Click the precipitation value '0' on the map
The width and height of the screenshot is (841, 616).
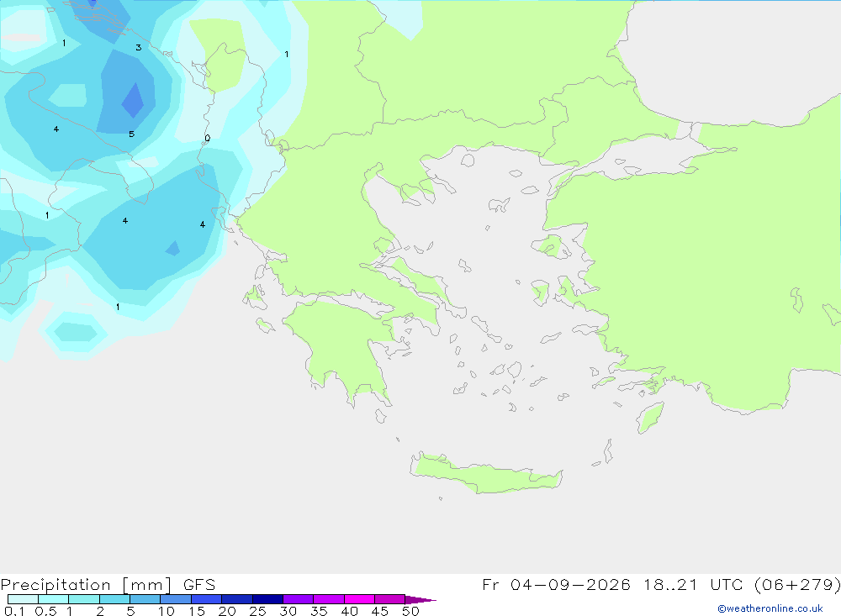pos(208,139)
